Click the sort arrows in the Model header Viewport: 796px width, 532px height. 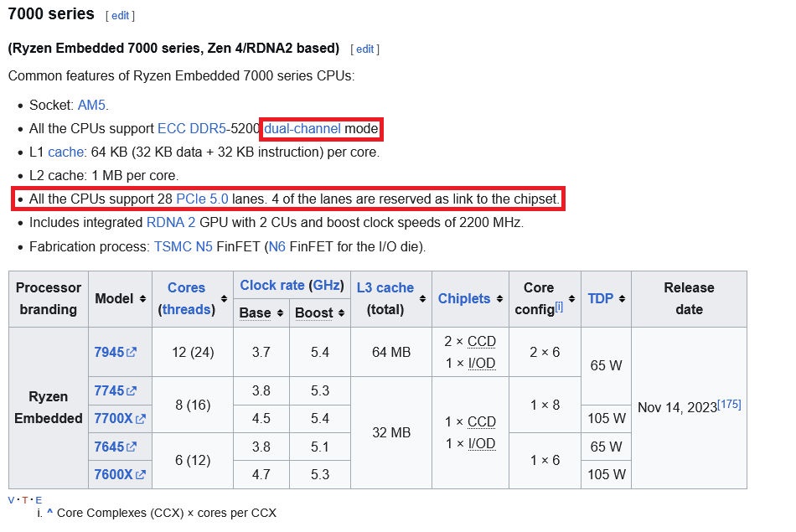click(143, 299)
